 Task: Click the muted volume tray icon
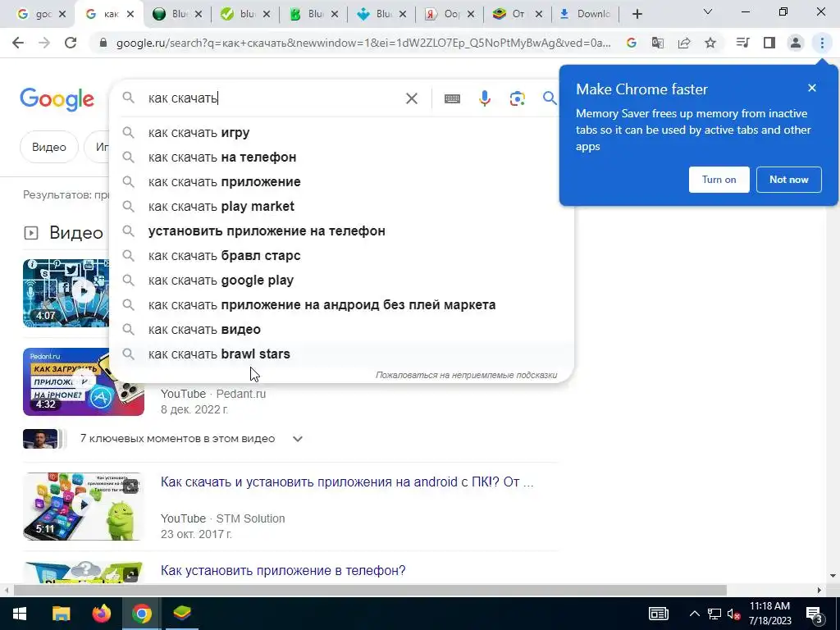coord(734,614)
